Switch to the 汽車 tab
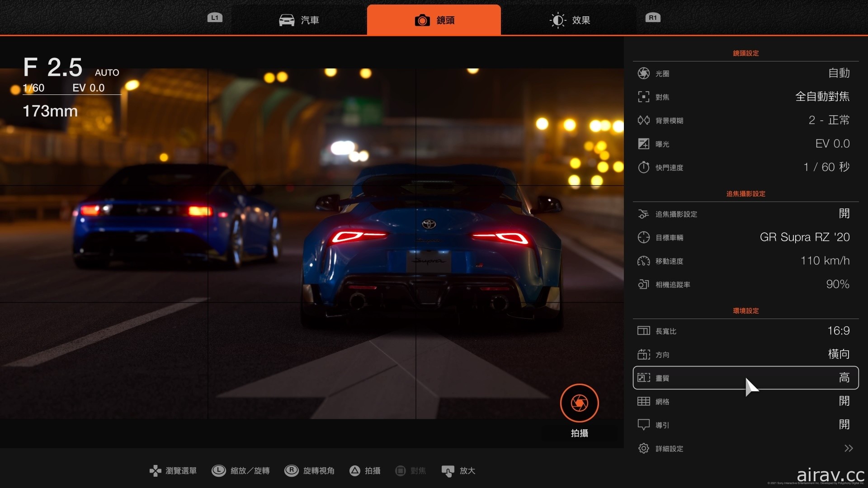Image resolution: width=868 pixels, height=488 pixels. [299, 20]
